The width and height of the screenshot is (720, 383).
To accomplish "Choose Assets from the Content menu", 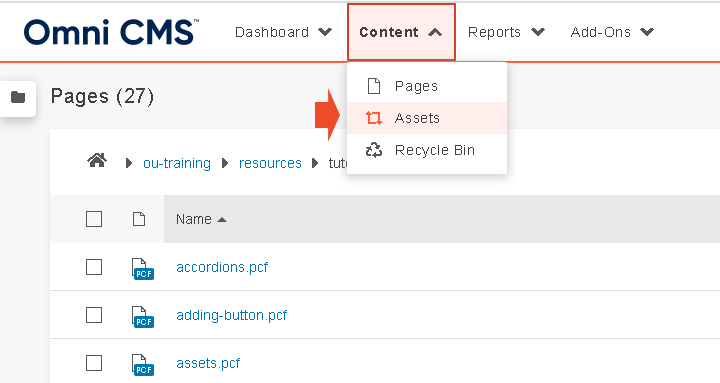I will [x=427, y=118].
